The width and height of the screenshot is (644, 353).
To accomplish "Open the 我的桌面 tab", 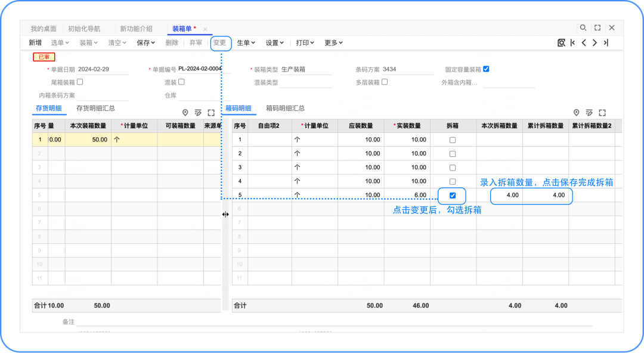I will coord(44,29).
